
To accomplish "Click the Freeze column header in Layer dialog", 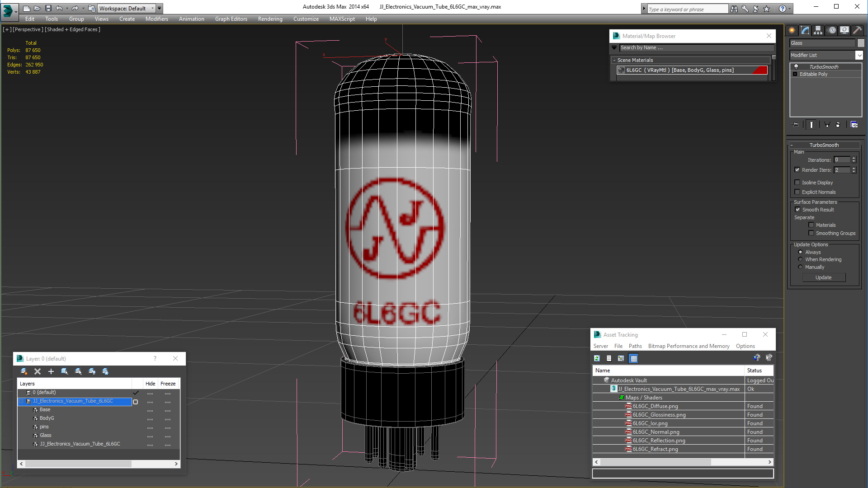I will point(168,384).
